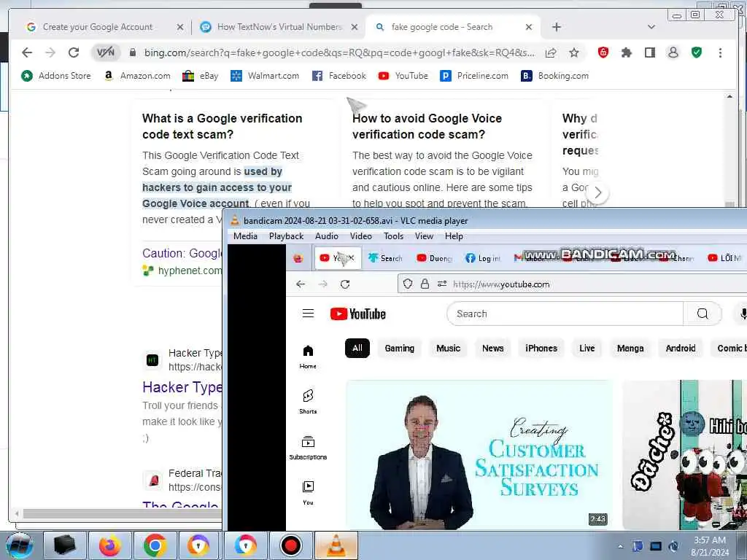Expand the tab search dropdown arrow
747x560 pixels.
[651, 27]
